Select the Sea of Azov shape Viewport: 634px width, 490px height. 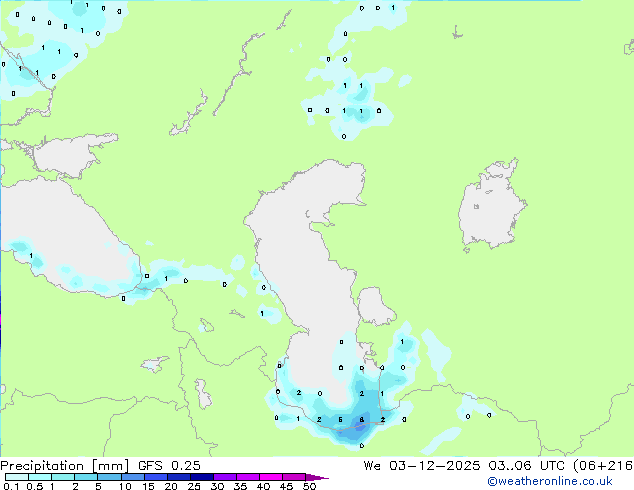[73, 156]
